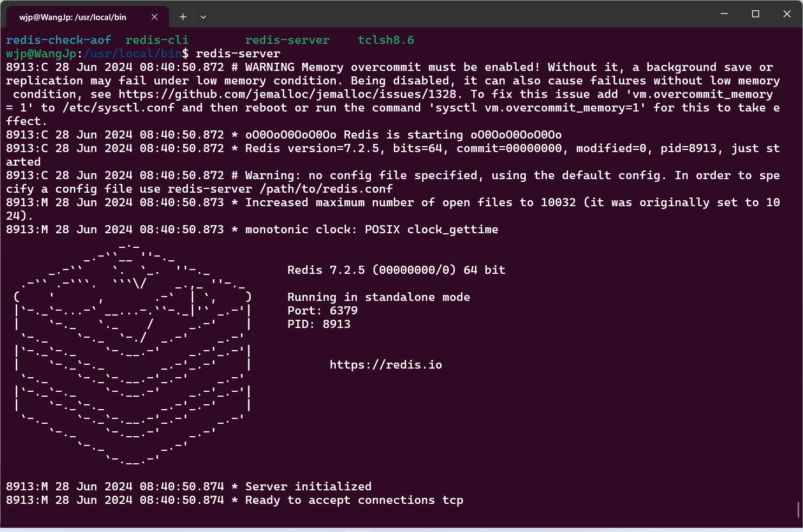
Task: Click the 'PID: 8913' line
Action: (319, 324)
